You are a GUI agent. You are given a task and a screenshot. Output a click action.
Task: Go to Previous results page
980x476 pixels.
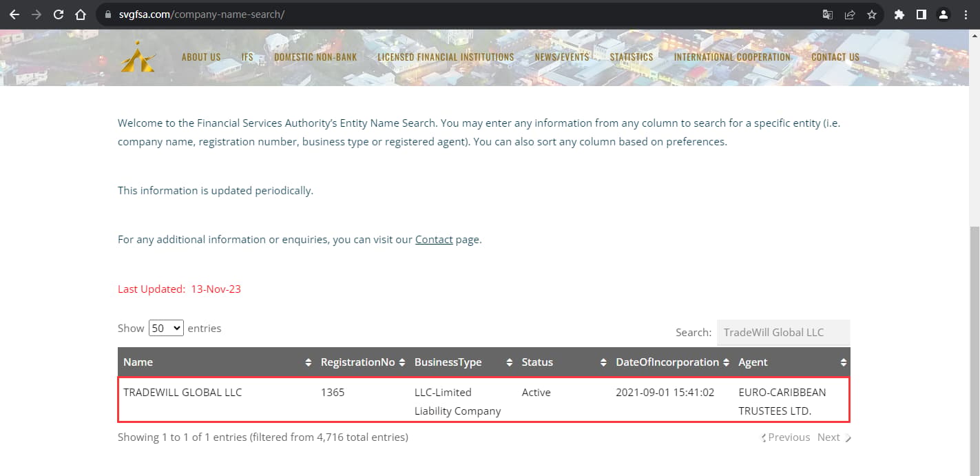click(x=786, y=437)
